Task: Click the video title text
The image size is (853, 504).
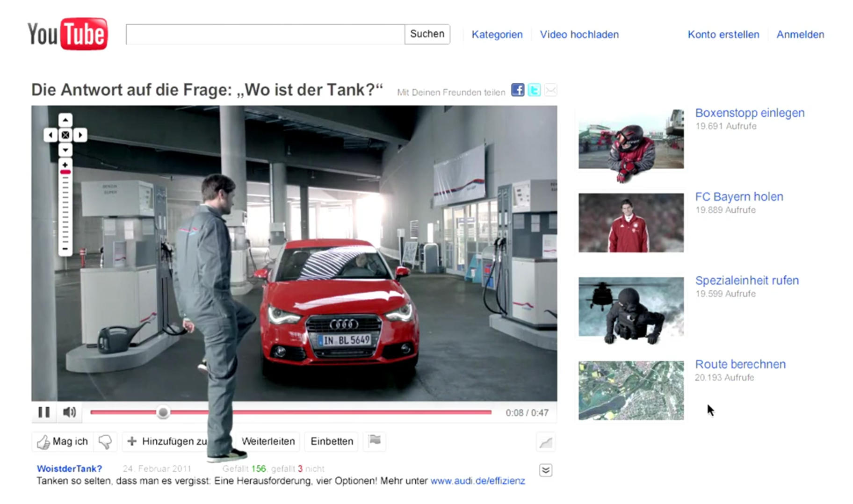Action: tap(207, 90)
